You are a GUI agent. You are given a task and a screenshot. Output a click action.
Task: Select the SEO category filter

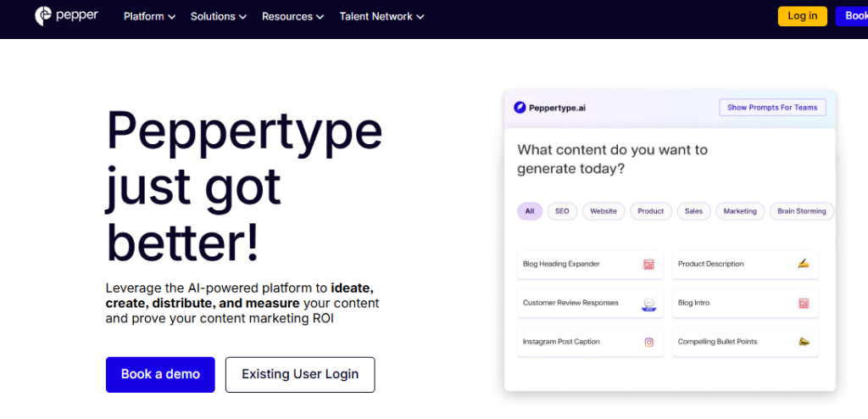[562, 211]
